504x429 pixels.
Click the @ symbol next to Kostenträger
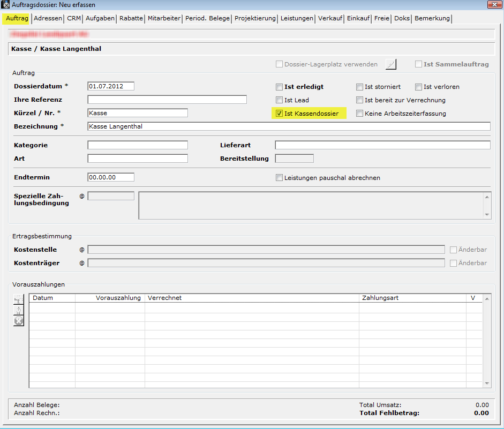tap(82, 263)
